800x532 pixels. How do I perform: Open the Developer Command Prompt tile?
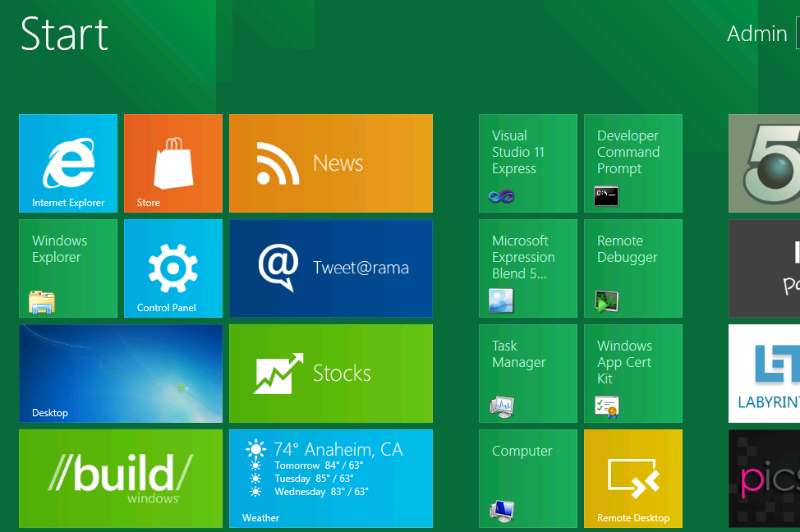point(633,163)
